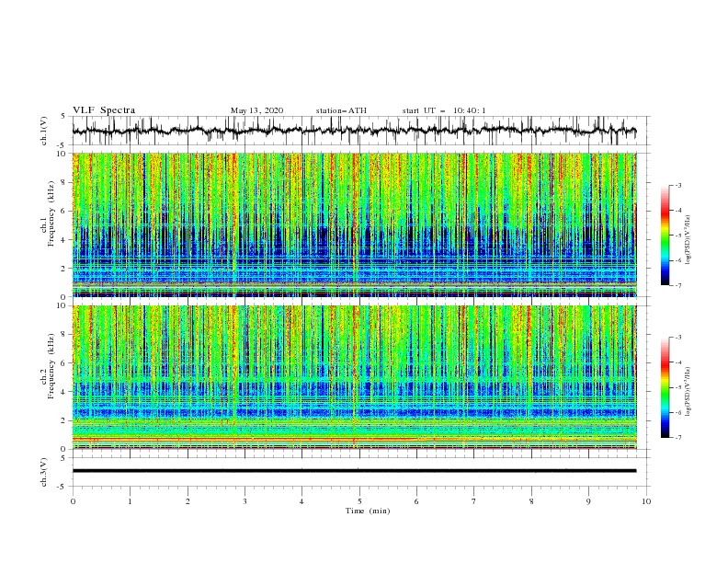Click the ch.1 PSD color scale bar
Screen dimensions: 728x563
[x=665, y=236]
